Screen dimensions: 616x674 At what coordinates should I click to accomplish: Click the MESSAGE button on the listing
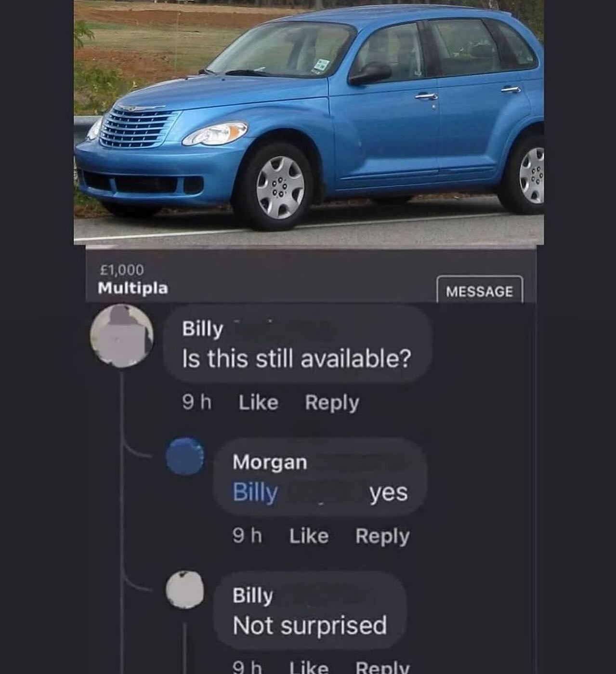[480, 291]
